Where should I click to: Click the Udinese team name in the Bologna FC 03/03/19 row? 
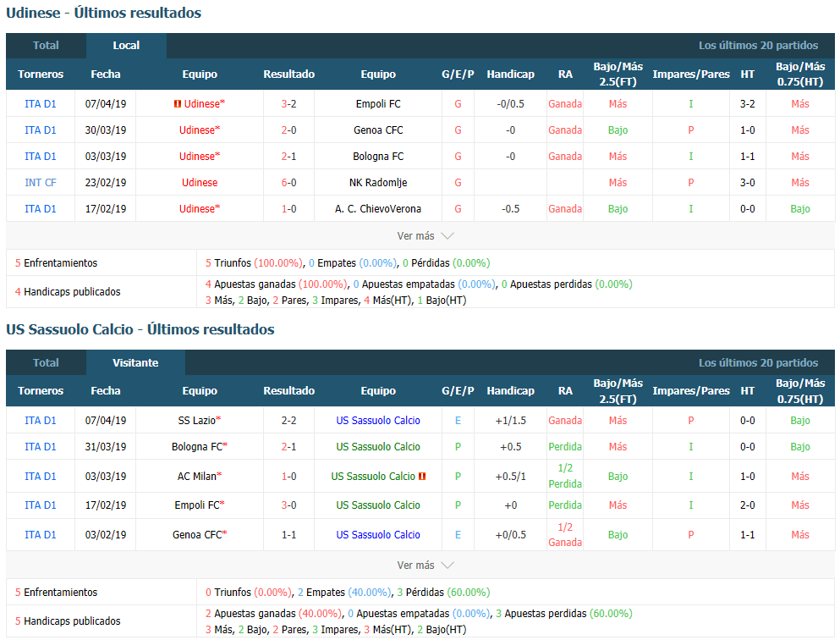(200, 157)
